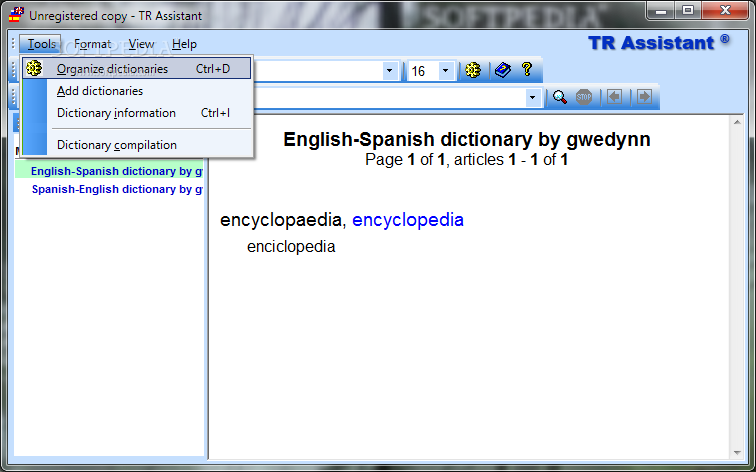Click the menu bar drag grip handle
Image resolution: width=756 pixels, height=472 pixels.
13,44
